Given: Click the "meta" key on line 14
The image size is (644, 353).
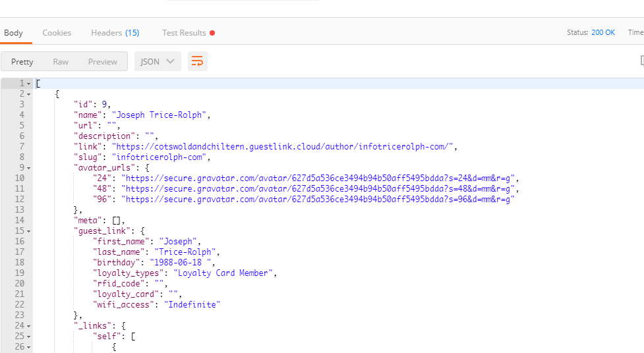Looking at the screenshot, I should tap(88, 221).
